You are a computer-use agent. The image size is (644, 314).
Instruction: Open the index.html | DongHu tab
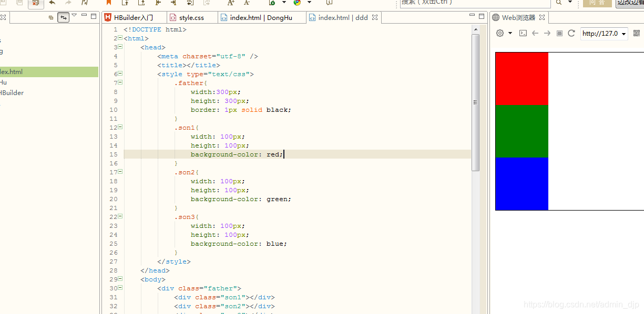coord(261,17)
